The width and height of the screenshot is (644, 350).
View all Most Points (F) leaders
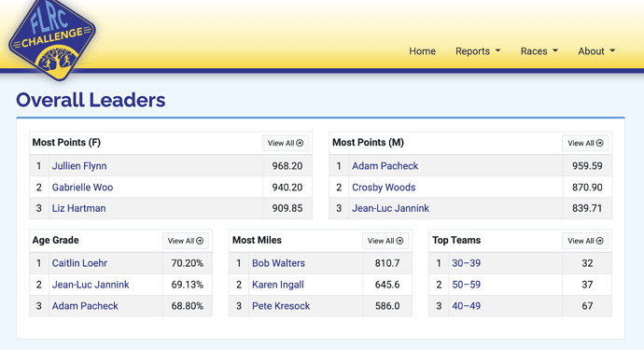click(x=286, y=143)
